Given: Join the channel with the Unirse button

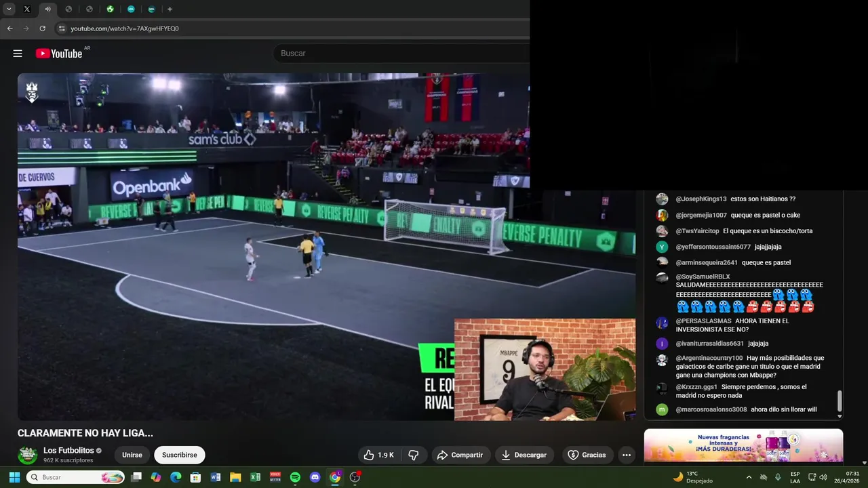Looking at the screenshot, I should (x=132, y=455).
